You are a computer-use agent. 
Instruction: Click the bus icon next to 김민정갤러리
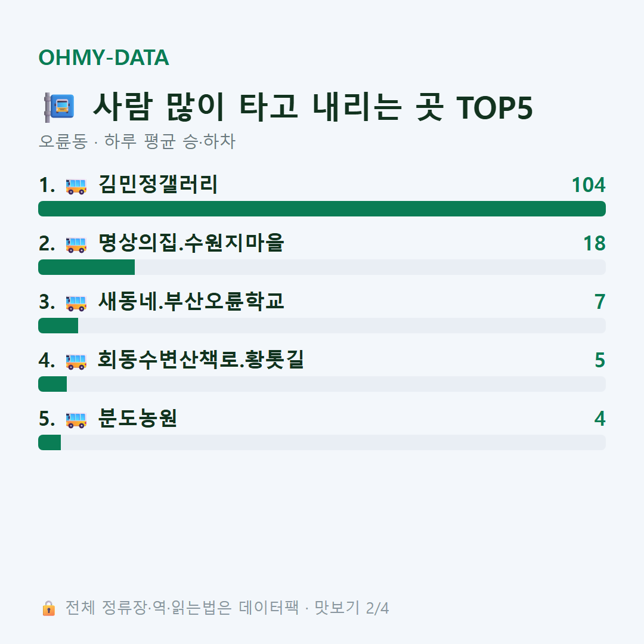76,186
